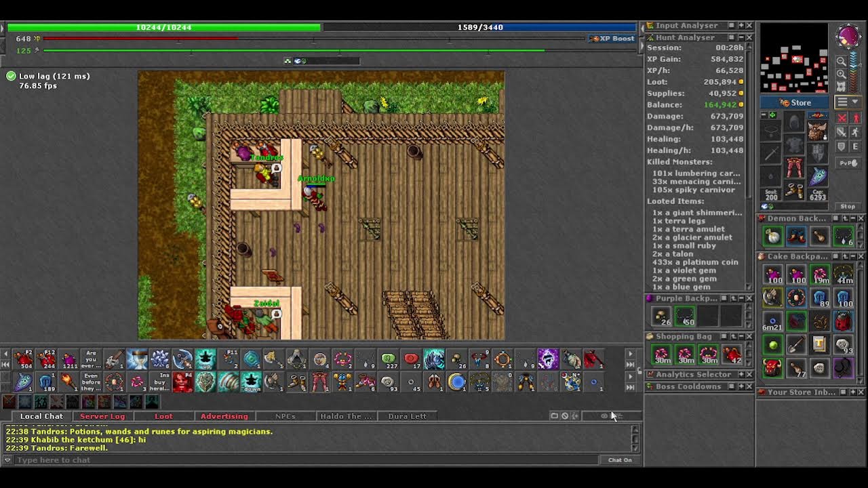Expand the Input Analyser panel
Screen dimensions: 868x488
coord(741,26)
